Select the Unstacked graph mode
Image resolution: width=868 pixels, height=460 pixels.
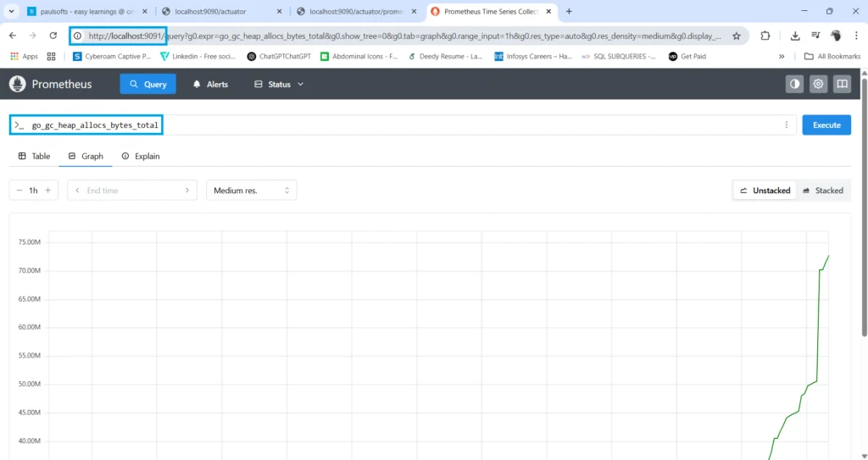765,191
